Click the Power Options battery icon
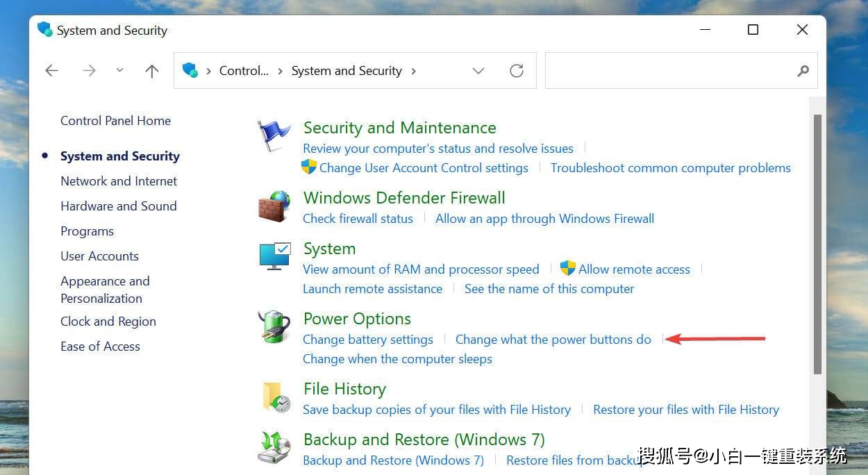The height and width of the screenshot is (475, 868). pyautogui.click(x=274, y=326)
